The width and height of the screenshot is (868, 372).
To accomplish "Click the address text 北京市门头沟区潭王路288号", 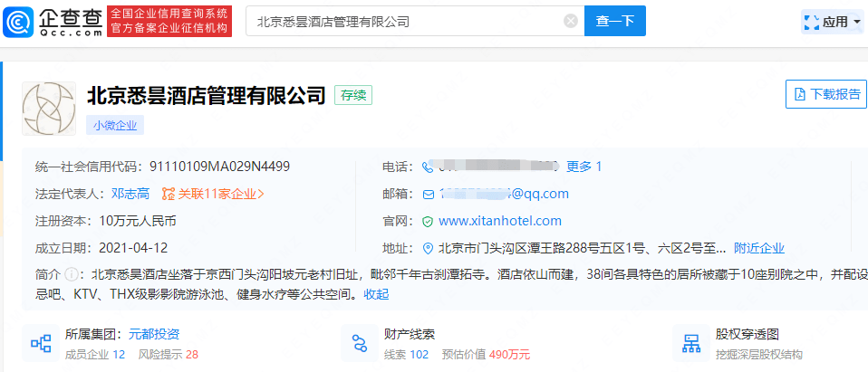I will coord(583,248).
